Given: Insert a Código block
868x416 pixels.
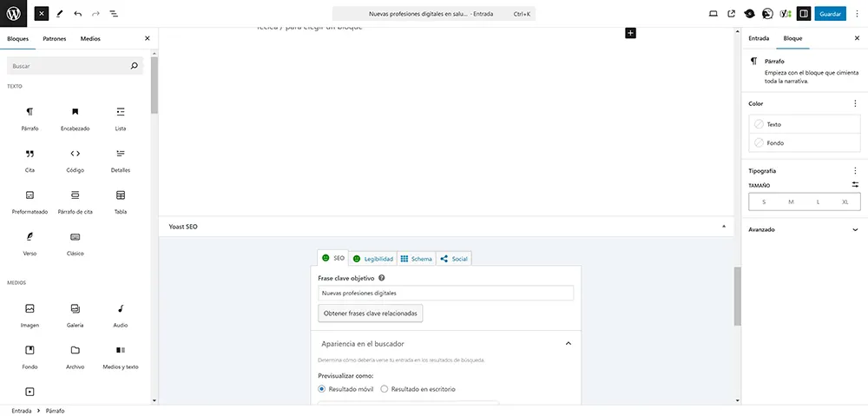Looking at the screenshot, I should pyautogui.click(x=75, y=159).
